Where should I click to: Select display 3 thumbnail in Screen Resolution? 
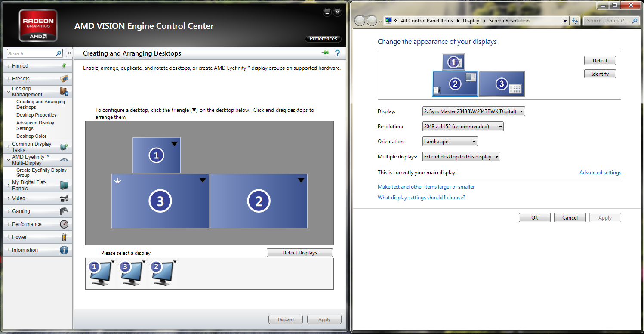pos(502,84)
